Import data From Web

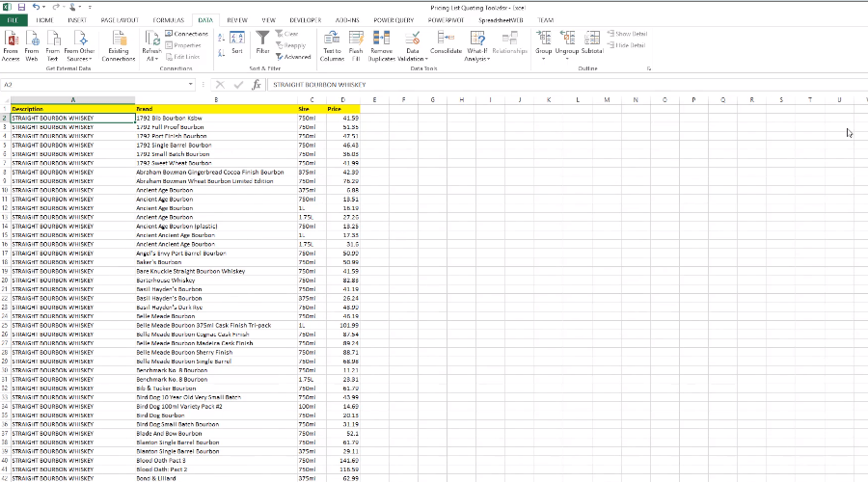(32, 45)
